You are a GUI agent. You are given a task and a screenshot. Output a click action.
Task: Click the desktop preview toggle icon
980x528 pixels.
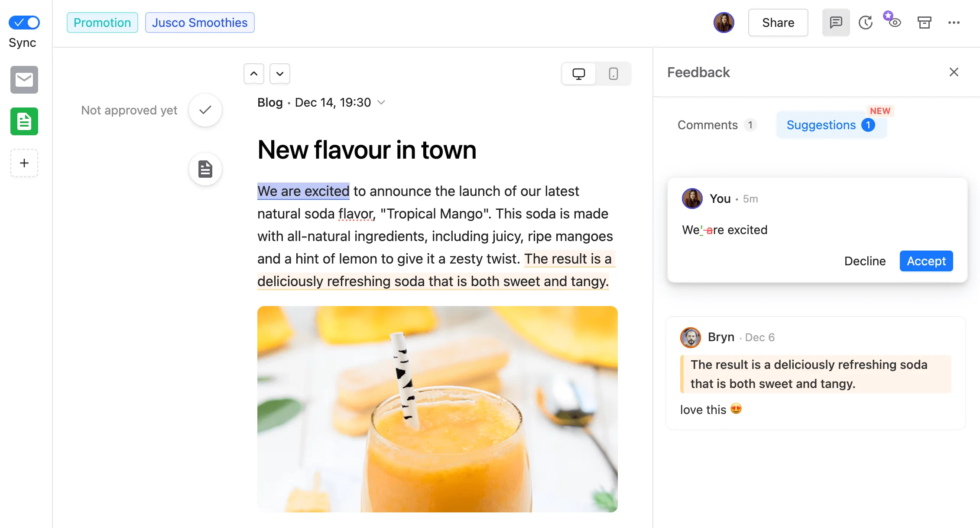(x=578, y=73)
